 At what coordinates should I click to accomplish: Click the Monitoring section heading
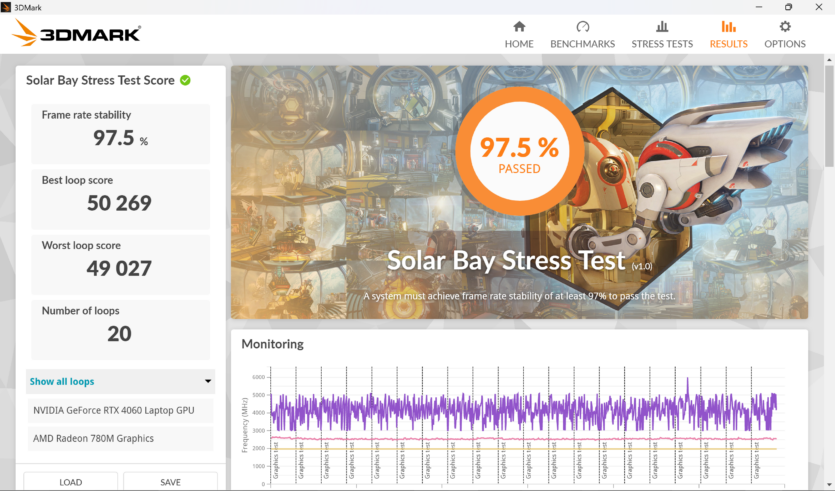click(x=273, y=344)
